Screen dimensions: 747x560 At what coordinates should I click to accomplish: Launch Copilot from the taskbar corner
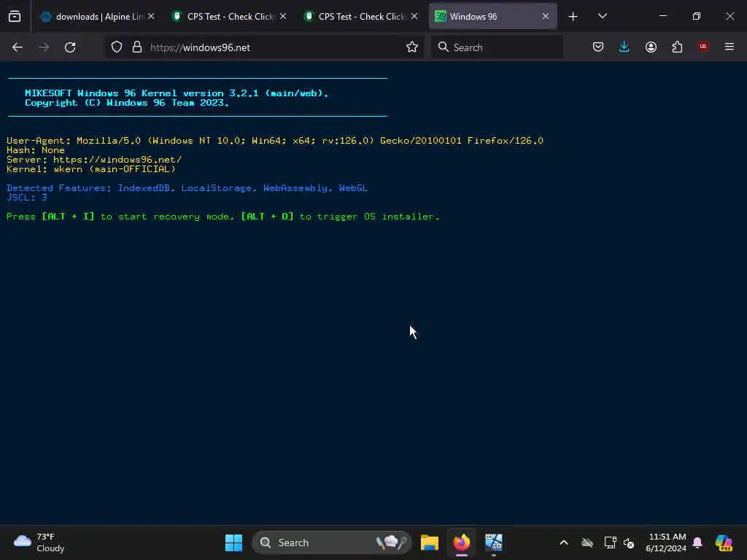click(x=724, y=542)
